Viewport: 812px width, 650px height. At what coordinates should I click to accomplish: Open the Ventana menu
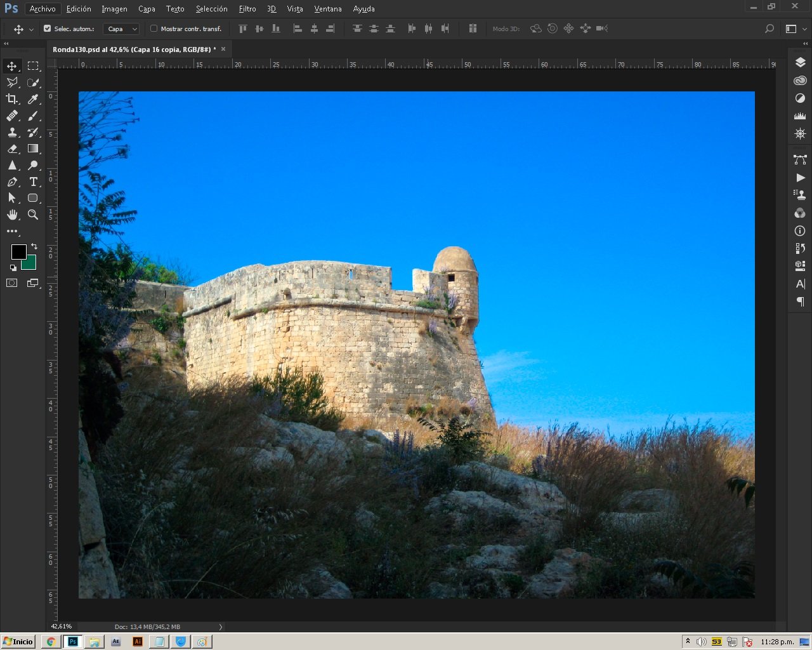click(328, 9)
